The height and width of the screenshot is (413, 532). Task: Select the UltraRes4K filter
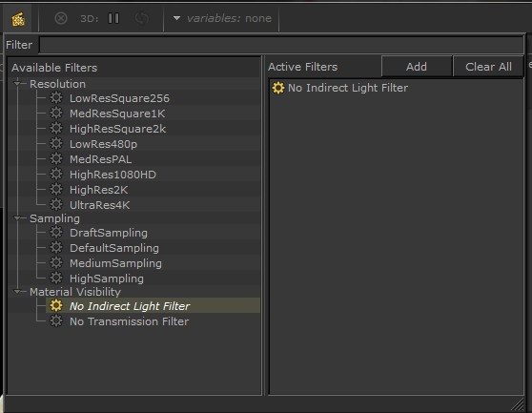pyautogui.click(x=100, y=205)
